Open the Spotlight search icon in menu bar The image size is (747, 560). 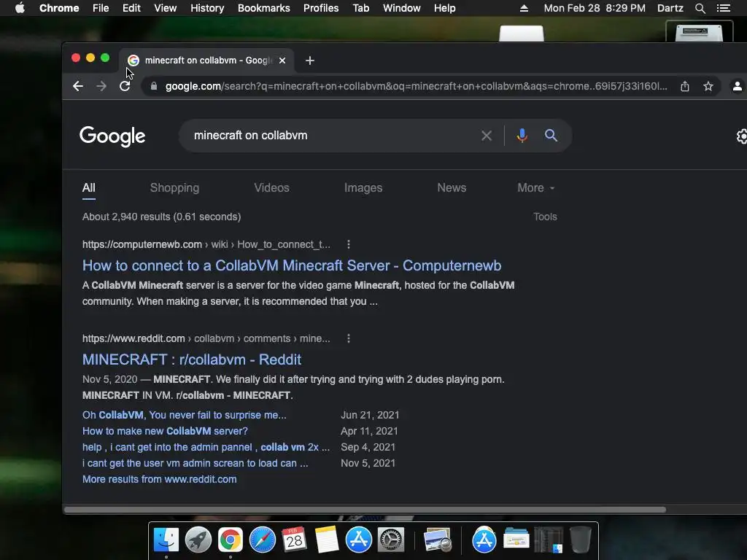pyautogui.click(x=700, y=8)
